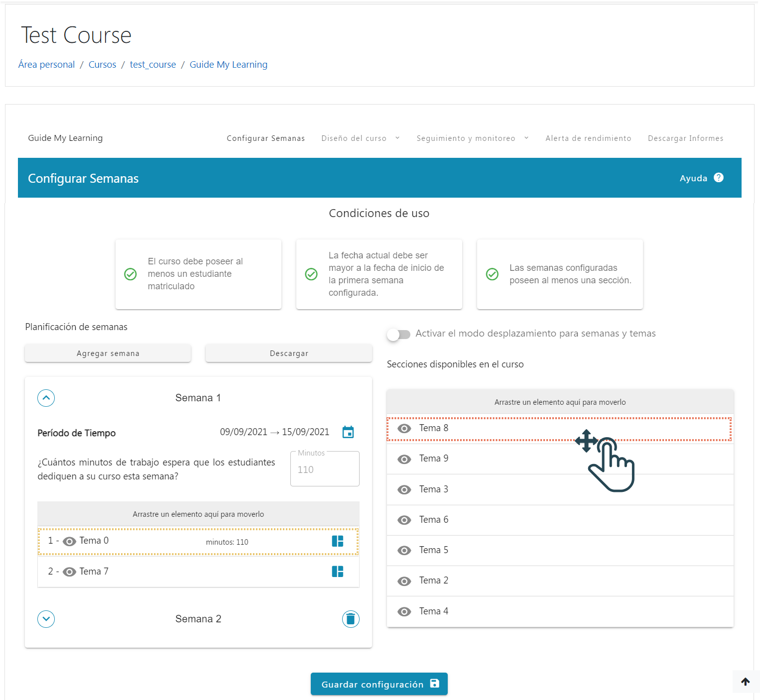
Task: Click the Semana 1 title
Action: click(x=198, y=398)
